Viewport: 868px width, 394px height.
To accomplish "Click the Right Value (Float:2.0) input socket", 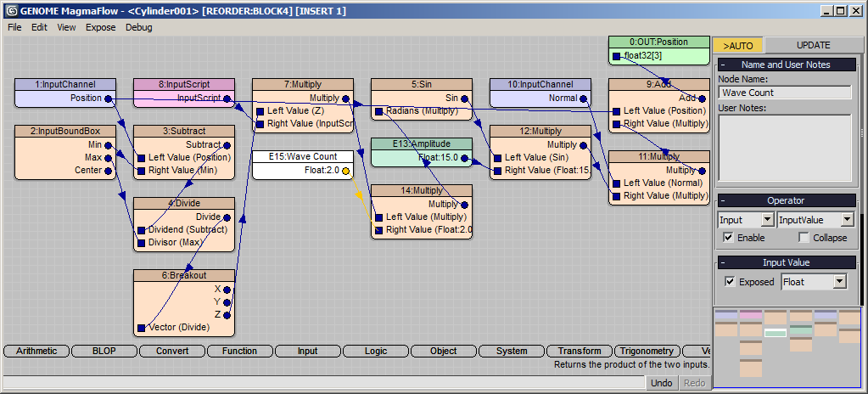I will tap(379, 230).
